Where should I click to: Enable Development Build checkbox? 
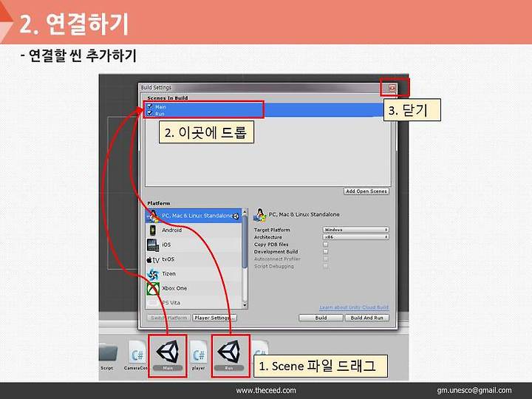326,252
